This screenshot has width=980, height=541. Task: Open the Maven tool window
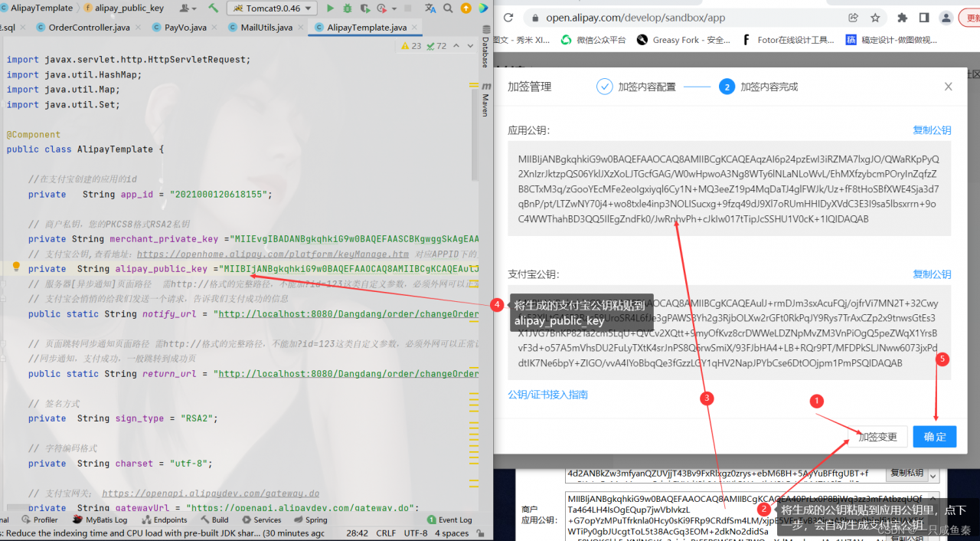point(485,99)
